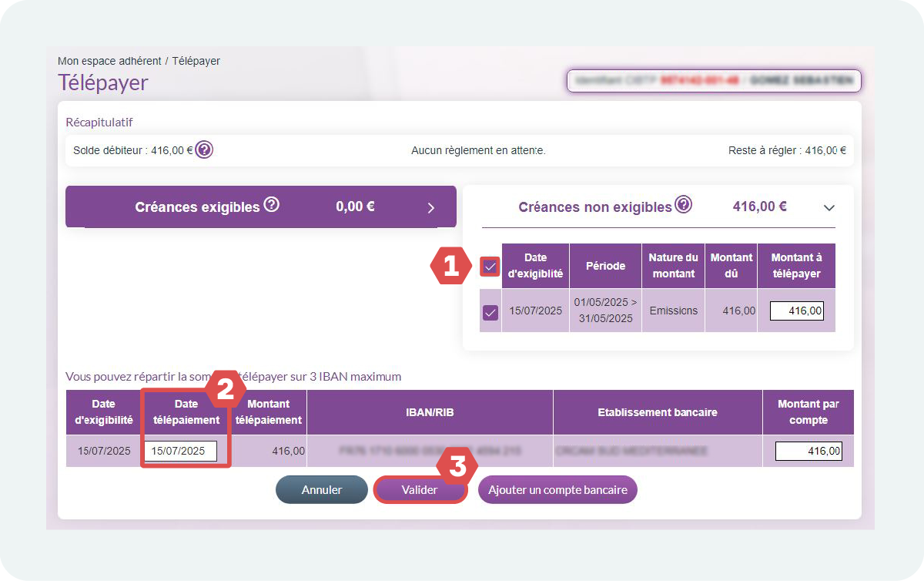Open the help icon next to Créances exigibles
Viewport: 924px width, 581px height.
pos(271,206)
